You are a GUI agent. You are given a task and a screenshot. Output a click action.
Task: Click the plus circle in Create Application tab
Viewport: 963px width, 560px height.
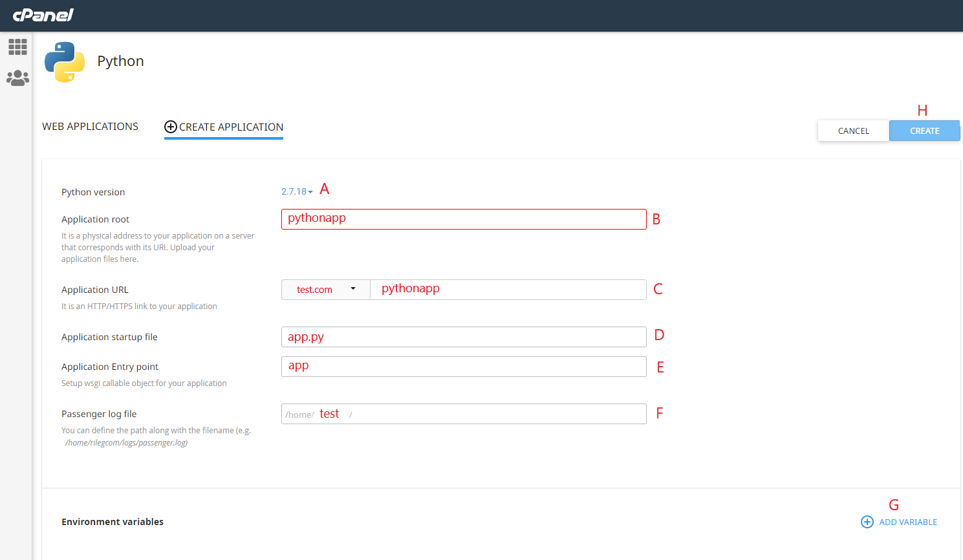tap(171, 127)
